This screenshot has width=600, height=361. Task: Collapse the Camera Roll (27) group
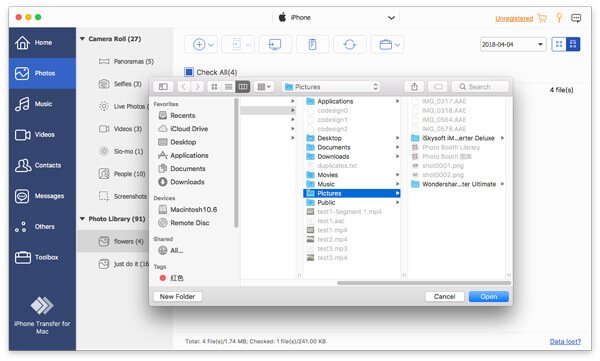[82, 39]
